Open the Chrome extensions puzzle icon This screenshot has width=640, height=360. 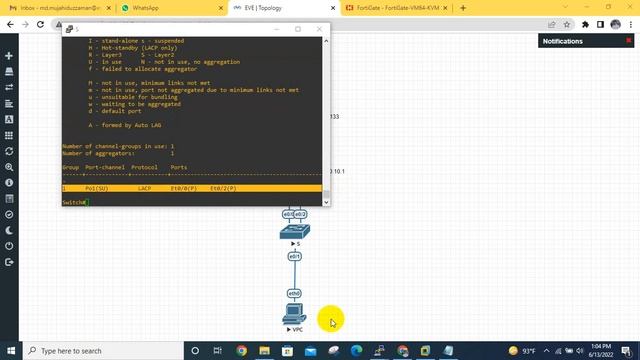coord(585,24)
